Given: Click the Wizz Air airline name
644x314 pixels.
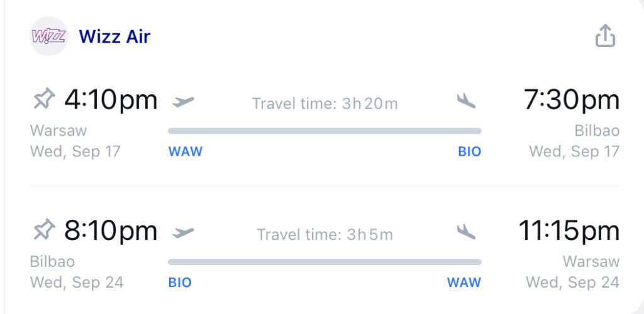Looking at the screenshot, I should point(115,36).
